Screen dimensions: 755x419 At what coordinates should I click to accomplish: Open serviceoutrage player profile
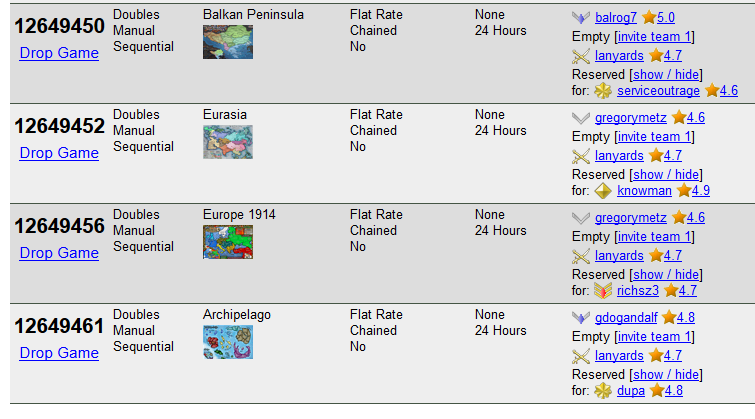tap(657, 91)
